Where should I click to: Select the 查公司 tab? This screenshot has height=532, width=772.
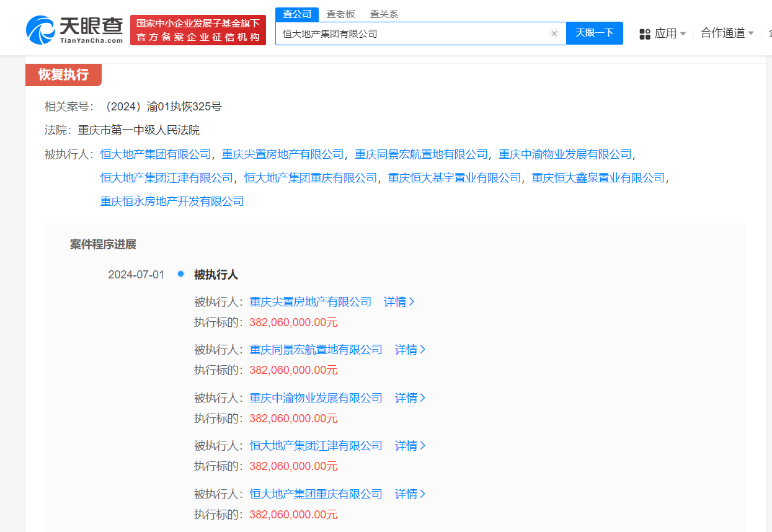point(297,14)
